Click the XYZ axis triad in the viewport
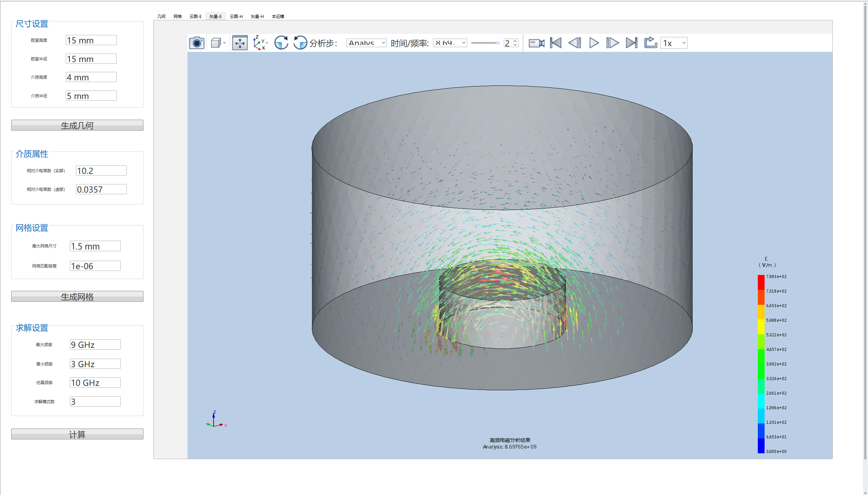Screen dimensions: 868x495 (216, 419)
